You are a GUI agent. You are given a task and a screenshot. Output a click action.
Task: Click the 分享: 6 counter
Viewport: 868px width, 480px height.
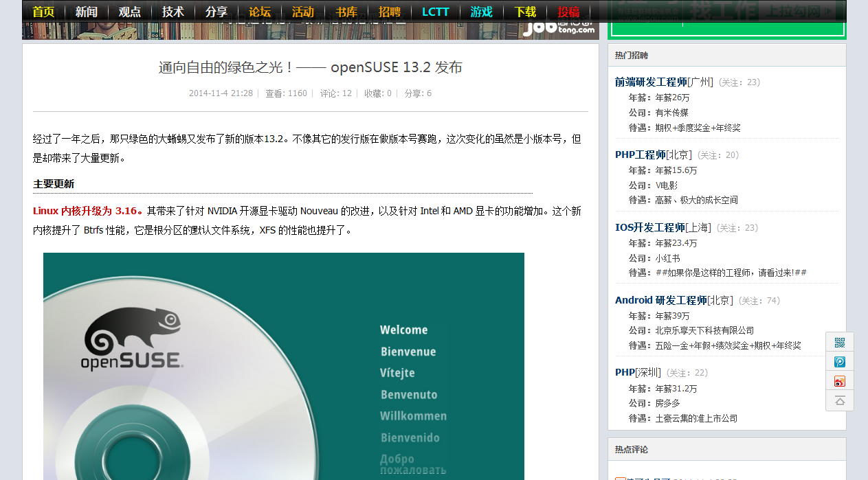[418, 93]
